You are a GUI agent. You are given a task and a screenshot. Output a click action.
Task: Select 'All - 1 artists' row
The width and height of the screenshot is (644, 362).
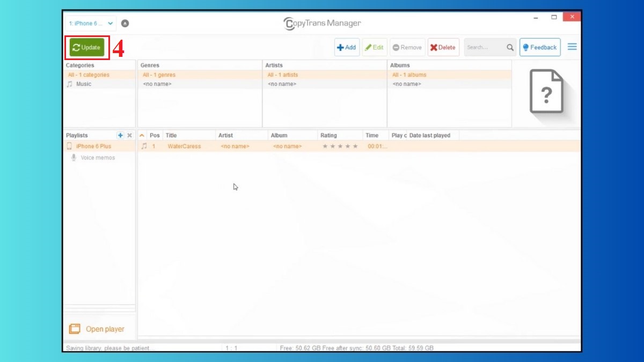point(324,75)
